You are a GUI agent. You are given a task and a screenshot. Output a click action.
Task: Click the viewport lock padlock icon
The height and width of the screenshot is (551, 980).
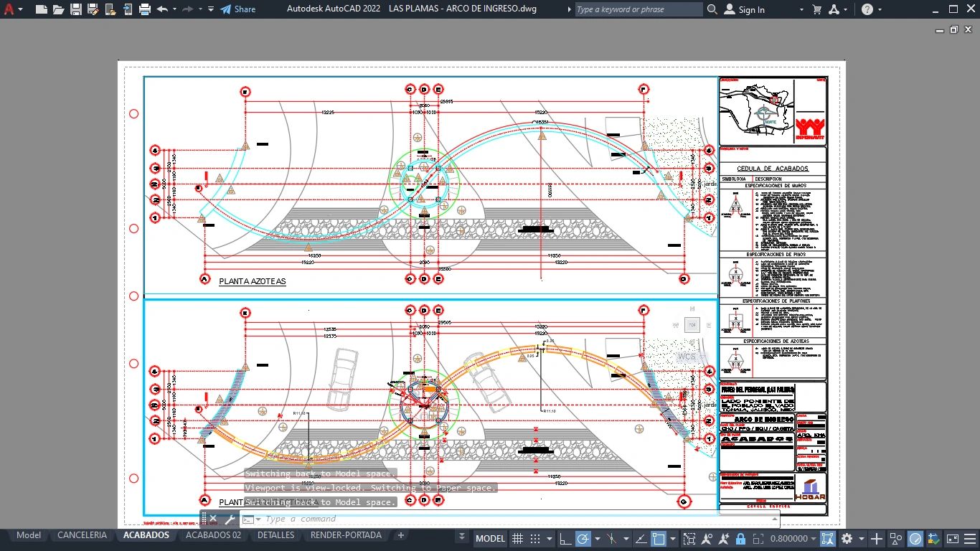coord(740,538)
